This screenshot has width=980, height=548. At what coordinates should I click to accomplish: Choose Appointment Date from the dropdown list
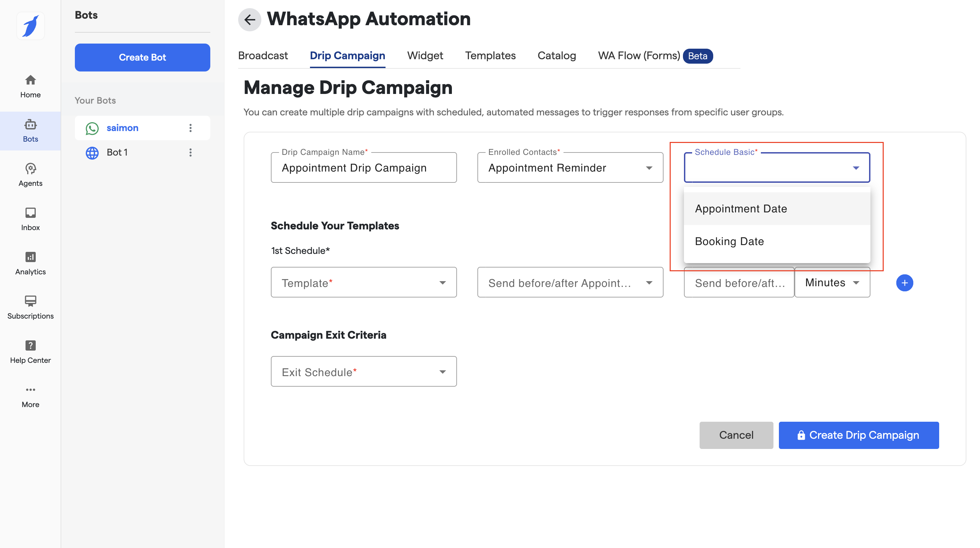pyautogui.click(x=741, y=209)
